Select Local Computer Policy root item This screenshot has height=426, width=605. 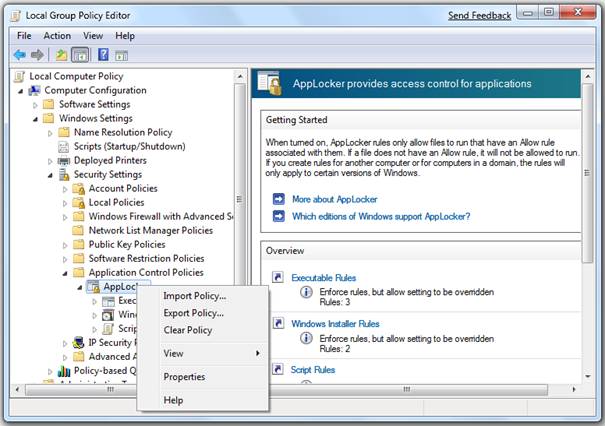click(76, 76)
